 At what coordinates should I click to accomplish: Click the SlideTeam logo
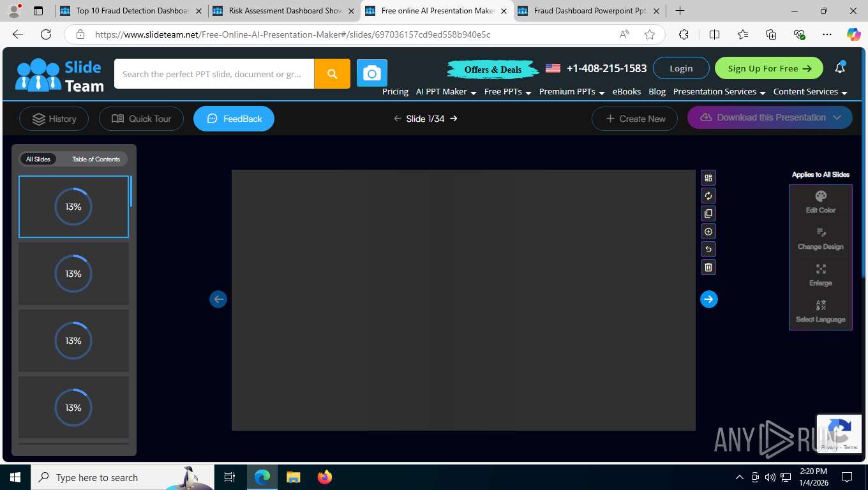point(59,75)
